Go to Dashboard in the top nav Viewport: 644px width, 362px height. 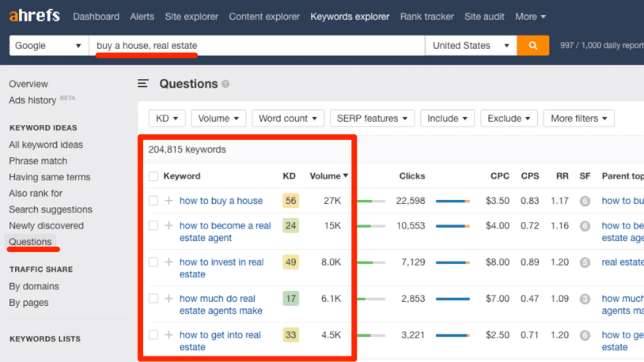coord(96,16)
